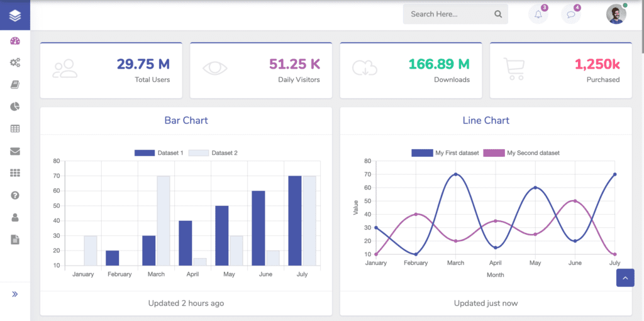Select the grid apps icon in sidebar

click(x=15, y=173)
